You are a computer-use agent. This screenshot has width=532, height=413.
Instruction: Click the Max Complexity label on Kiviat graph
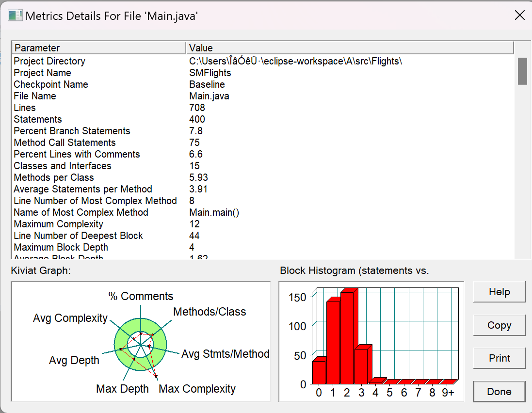click(197, 389)
